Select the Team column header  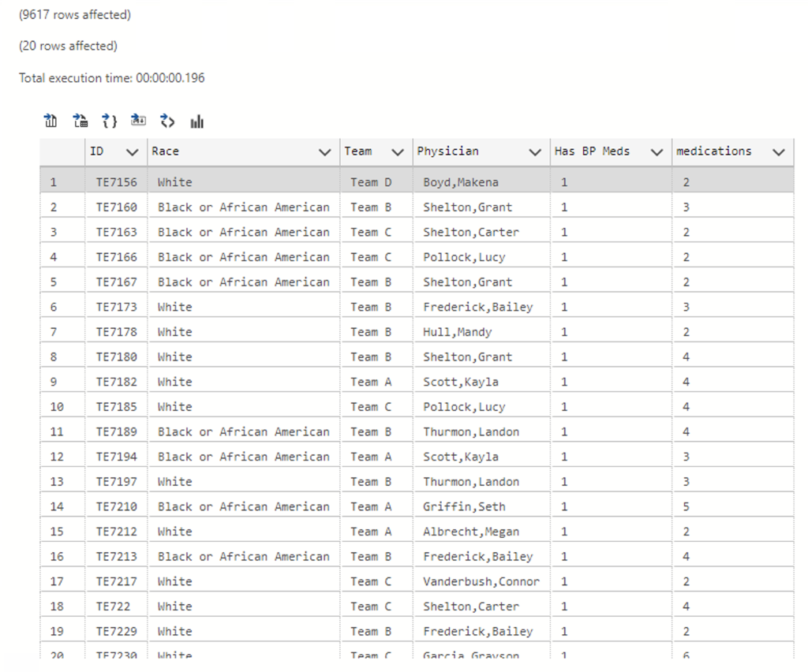[376, 152]
